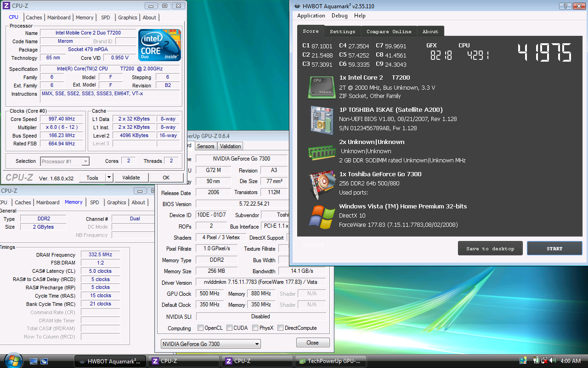Viewport: 588px width, 368px height.
Task: Click the Bank Cycle Time 21 clocks value
Action: coord(100,304)
